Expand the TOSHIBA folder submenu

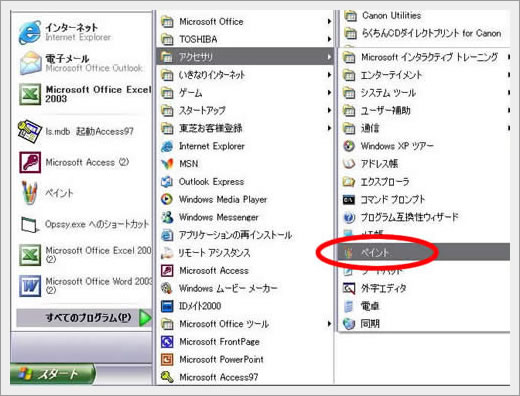click(329, 39)
